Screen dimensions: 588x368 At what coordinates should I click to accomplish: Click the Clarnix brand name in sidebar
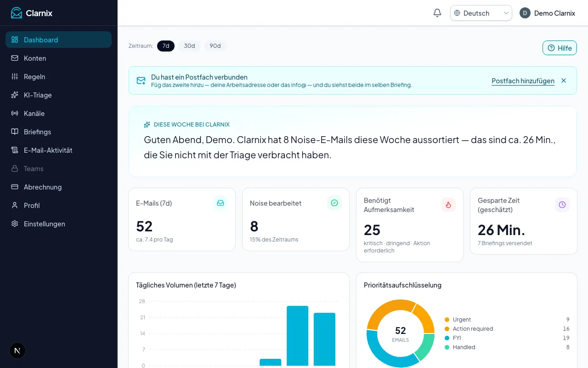tap(39, 13)
